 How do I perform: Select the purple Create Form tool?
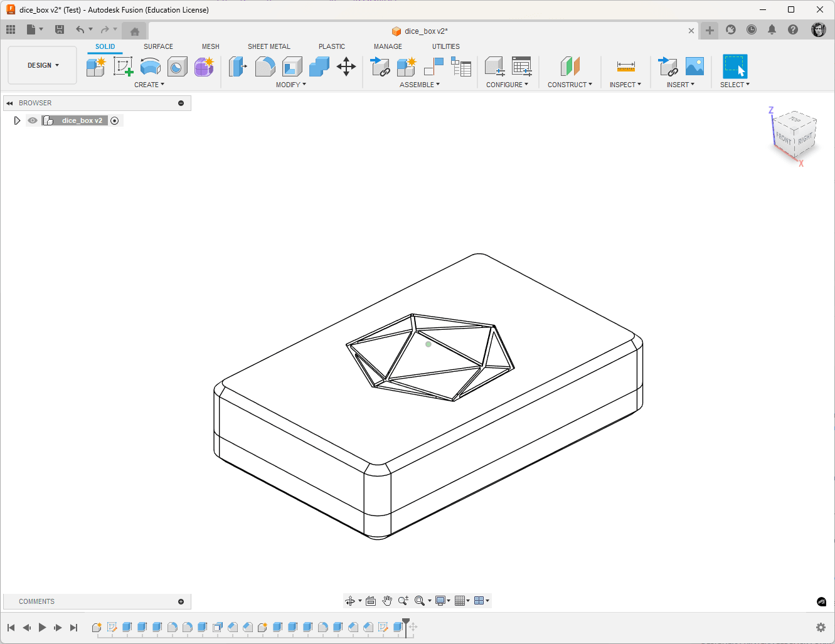coord(204,66)
